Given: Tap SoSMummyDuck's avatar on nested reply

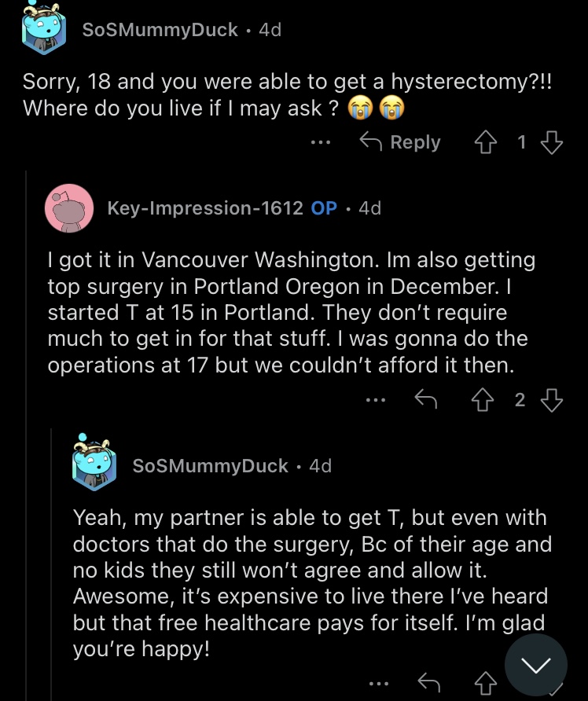Looking at the screenshot, I should (94, 463).
